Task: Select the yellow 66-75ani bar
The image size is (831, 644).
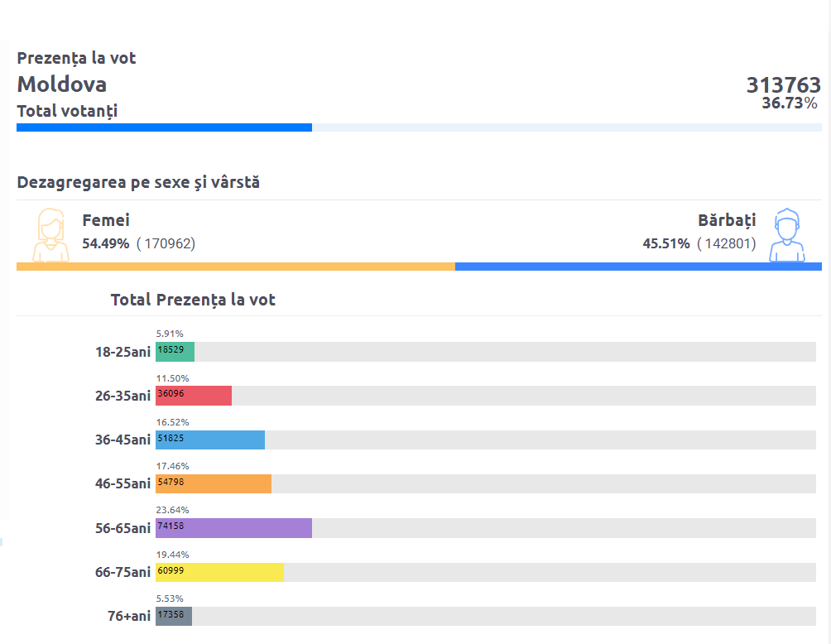Action: click(x=219, y=573)
